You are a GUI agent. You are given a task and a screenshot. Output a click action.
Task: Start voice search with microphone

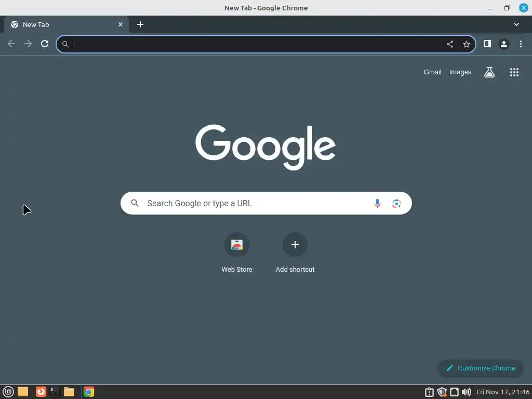click(x=377, y=203)
